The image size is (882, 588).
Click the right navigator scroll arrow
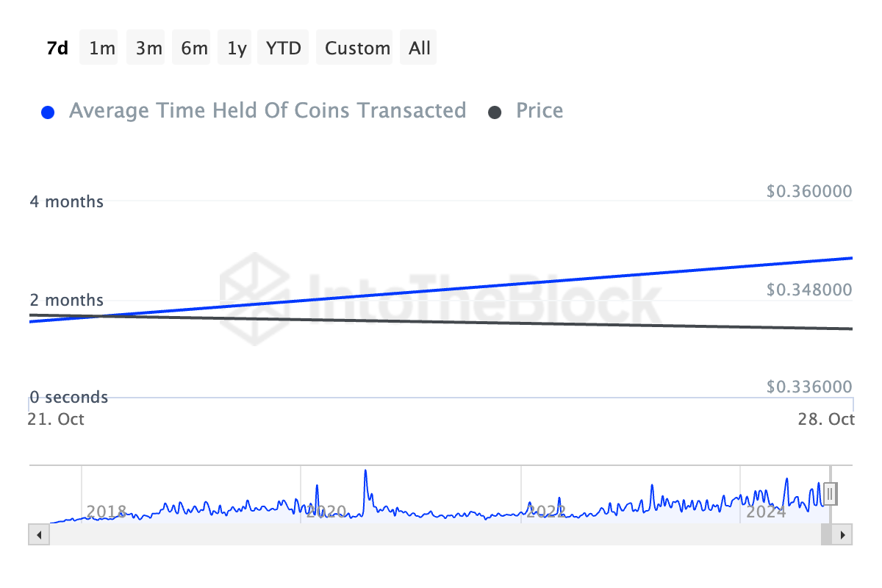pyautogui.click(x=842, y=535)
